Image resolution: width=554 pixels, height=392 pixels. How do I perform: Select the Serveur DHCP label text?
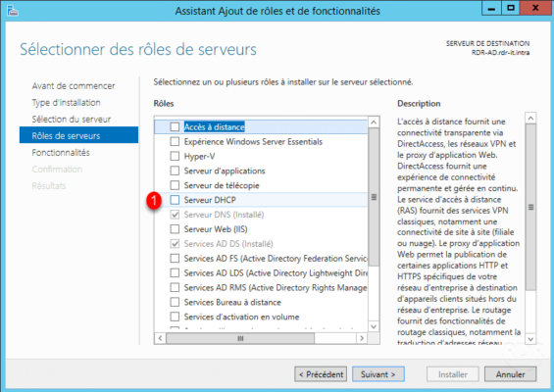[x=210, y=200]
